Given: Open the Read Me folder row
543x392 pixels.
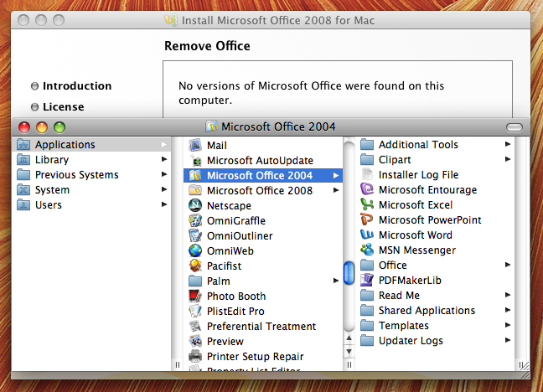Looking at the screenshot, I should pyautogui.click(x=435, y=296).
